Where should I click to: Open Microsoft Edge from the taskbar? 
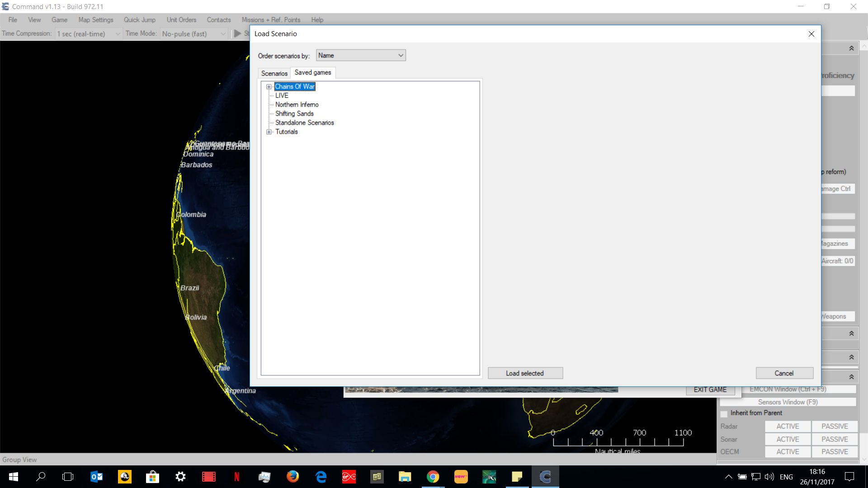coord(321,477)
